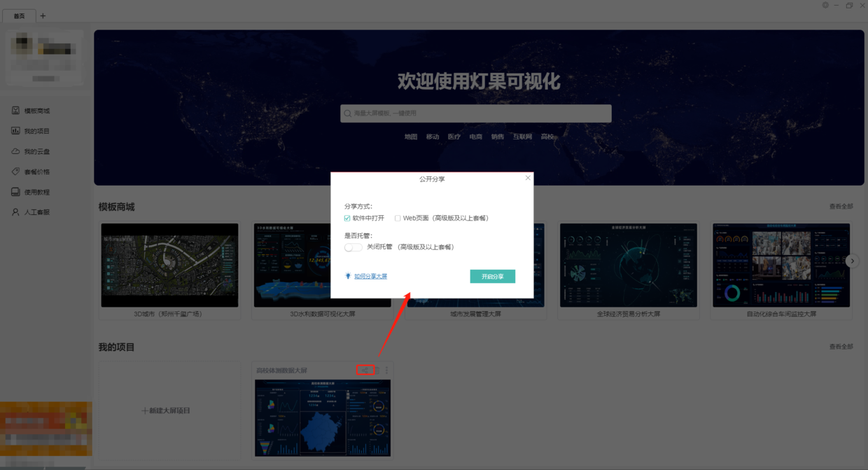This screenshot has height=470, width=868.
Task: Open the 3D城市（郑州千玺广场）template thumbnail
Action: pyautogui.click(x=169, y=265)
